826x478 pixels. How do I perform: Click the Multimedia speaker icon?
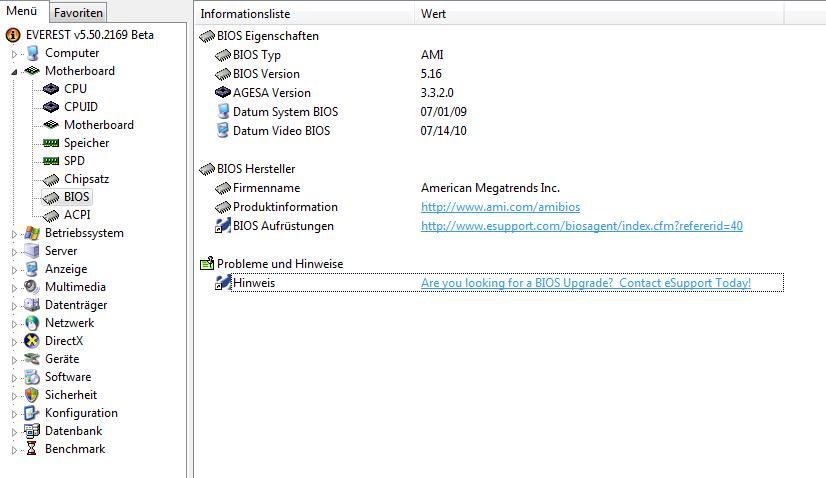coord(32,287)
